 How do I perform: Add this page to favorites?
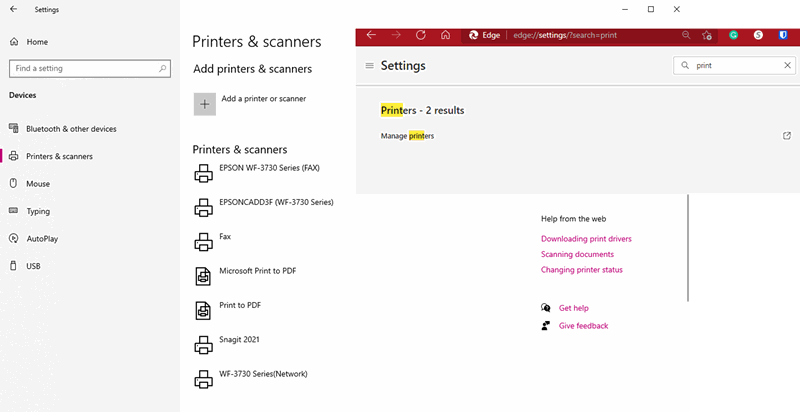tap(708, 35)
